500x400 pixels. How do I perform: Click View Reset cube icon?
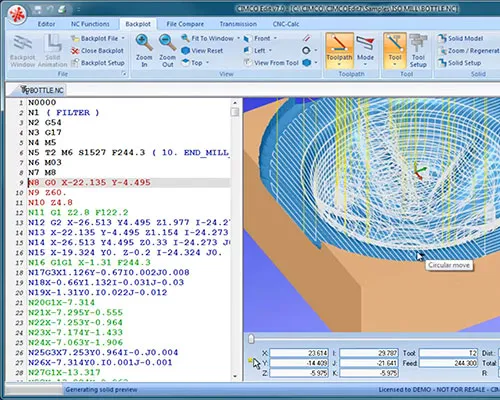tap(185, 51)
